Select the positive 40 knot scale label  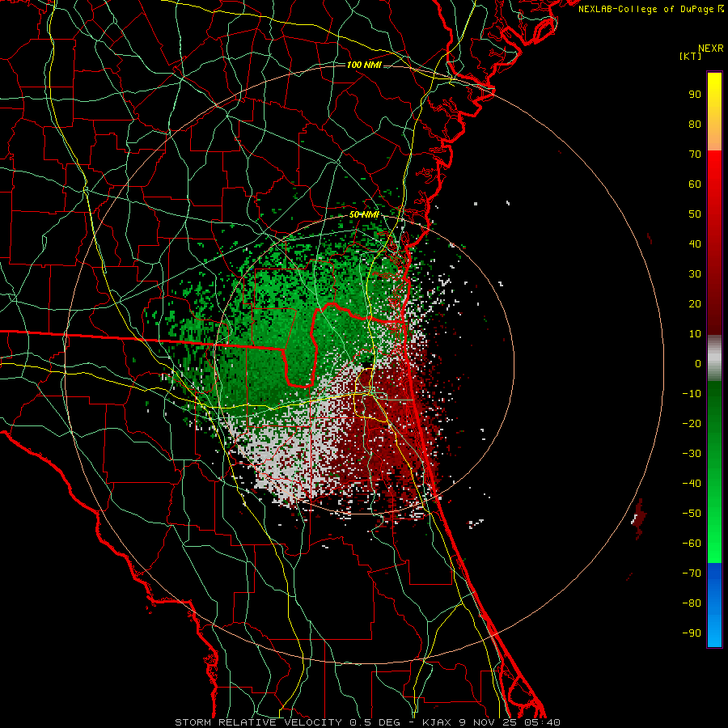tap(695, 243)
